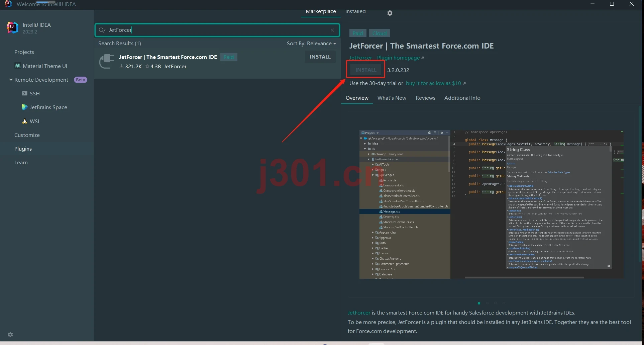The width and height of the screenshot is (644, 345).
Task: Maximize the IntelliJ IDEA window
Action: pyautogui.click(x=612, y=4)
